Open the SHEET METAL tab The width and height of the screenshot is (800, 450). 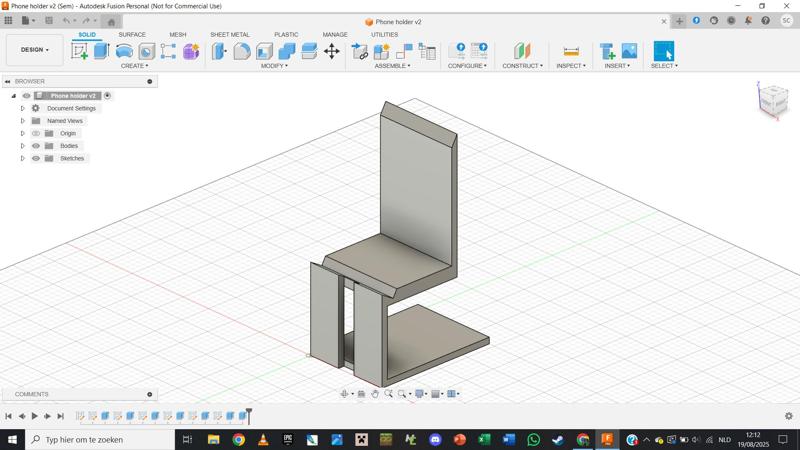click(230, 34)
